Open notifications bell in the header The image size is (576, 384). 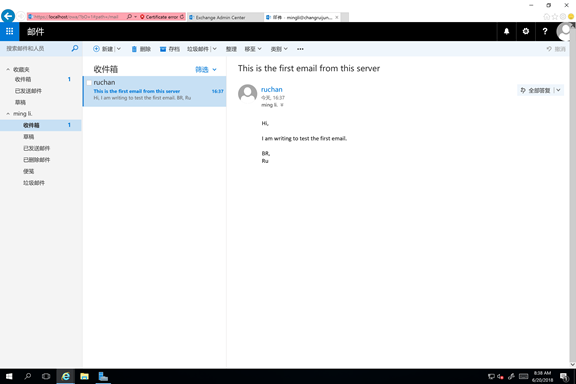(506, 31)
